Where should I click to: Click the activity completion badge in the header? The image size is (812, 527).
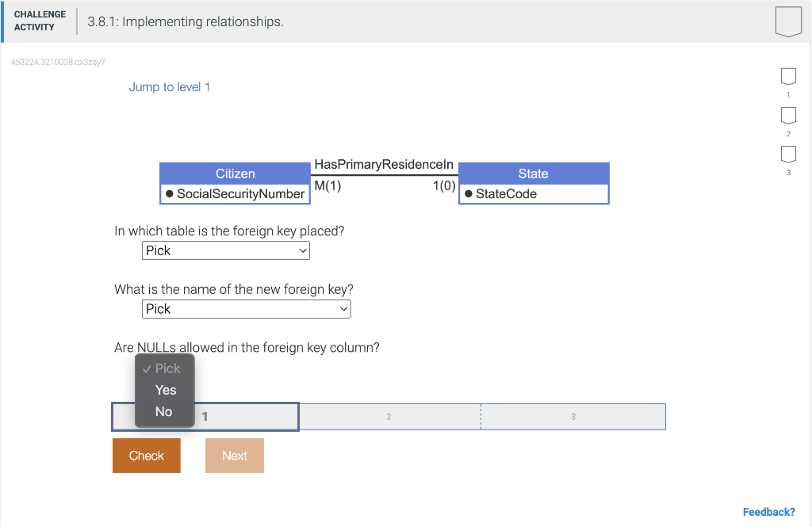[788, 21]
